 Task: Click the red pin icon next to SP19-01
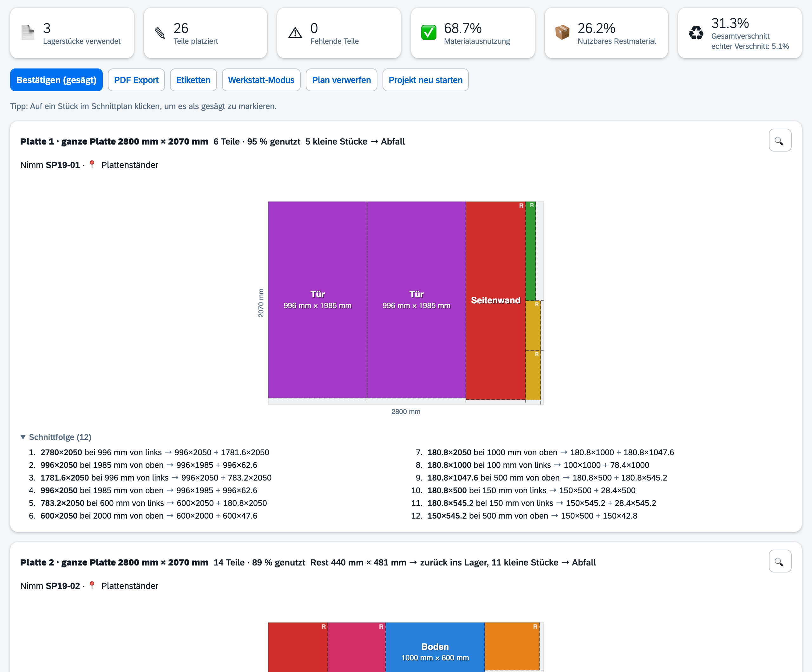92,164
